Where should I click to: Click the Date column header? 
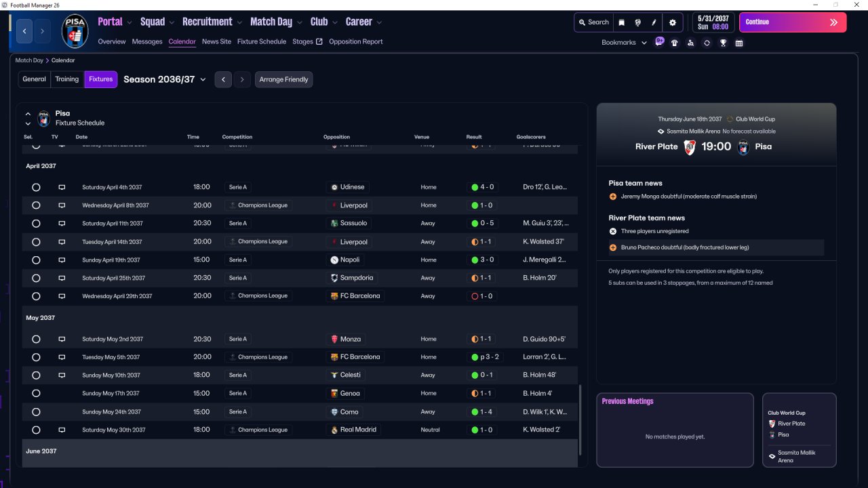pyautogui.click(x=81, y=137)
